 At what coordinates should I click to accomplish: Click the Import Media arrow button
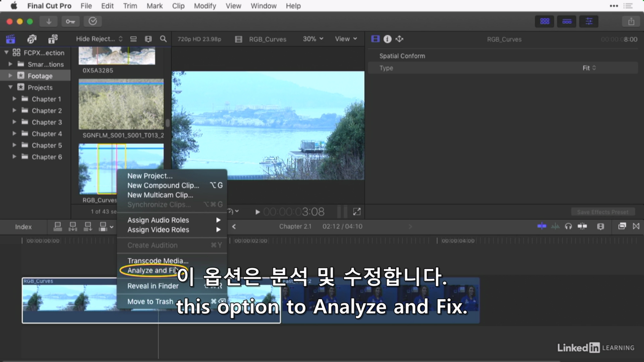tap(49, 21)
